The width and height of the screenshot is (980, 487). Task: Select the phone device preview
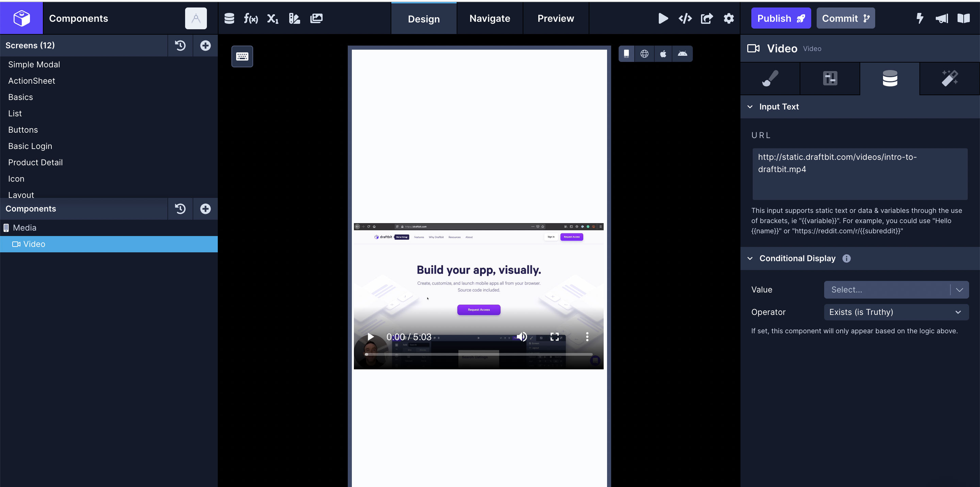pos(626,54)
